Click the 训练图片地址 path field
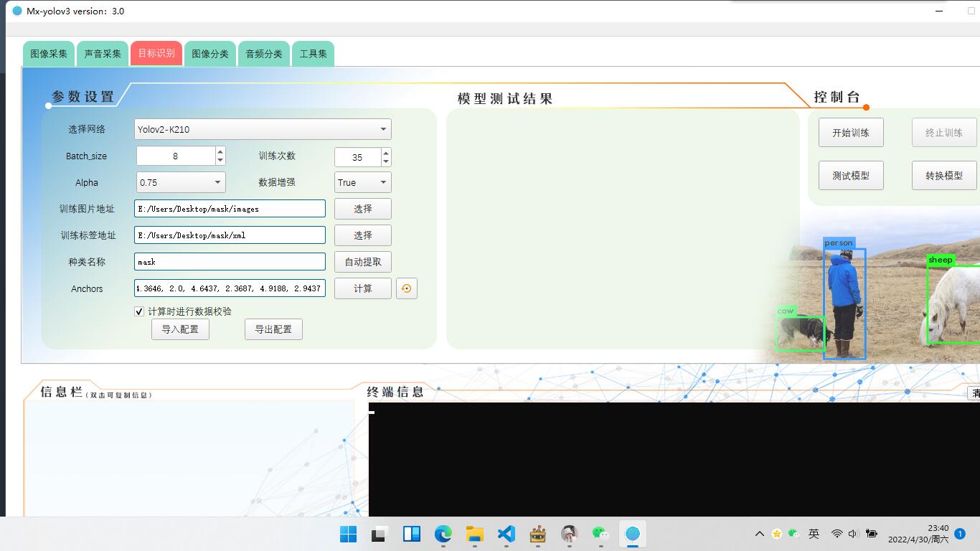 pos(230,209)
